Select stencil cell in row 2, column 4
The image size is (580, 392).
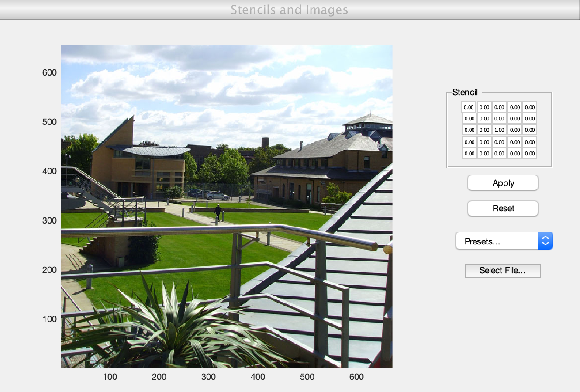click(515, 118)
